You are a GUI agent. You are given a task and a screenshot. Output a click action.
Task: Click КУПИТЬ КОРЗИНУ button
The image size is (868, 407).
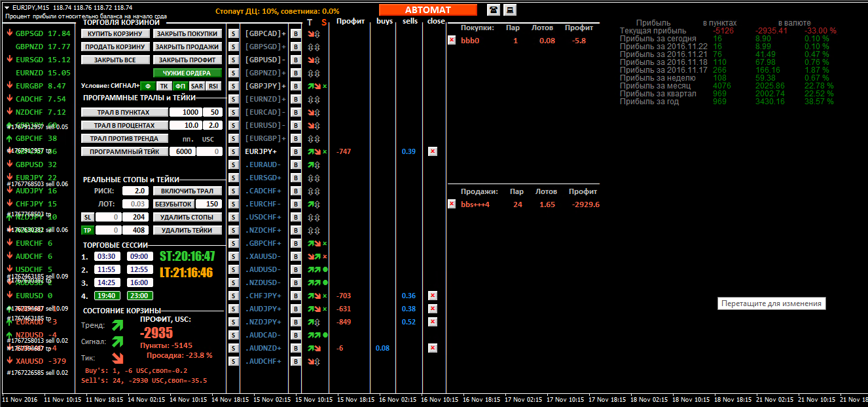(x=115, y=33)
